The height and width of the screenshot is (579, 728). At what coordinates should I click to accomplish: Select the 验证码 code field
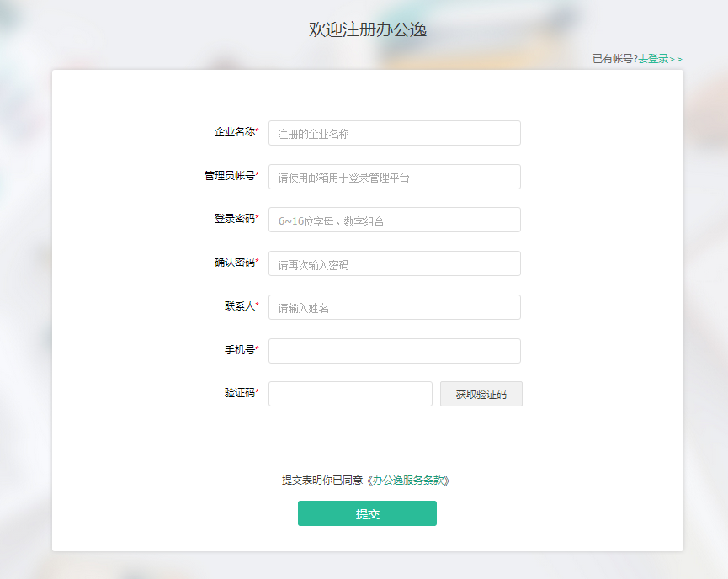350,394
